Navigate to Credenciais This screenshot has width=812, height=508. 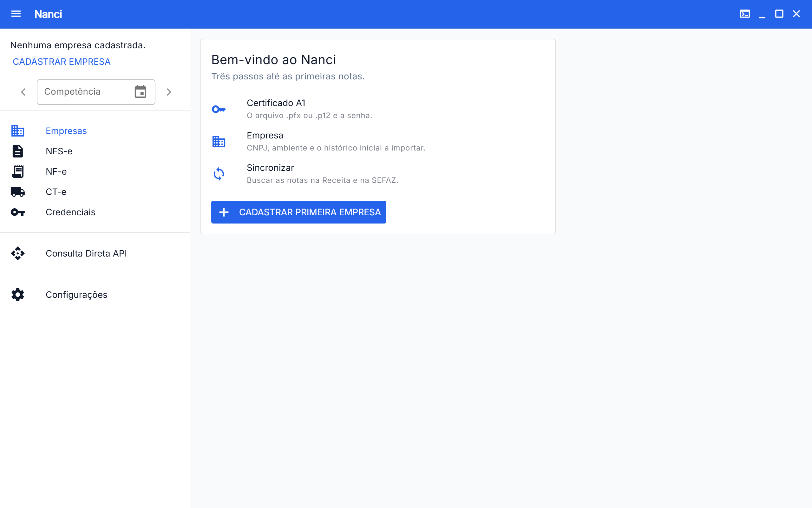95,212
